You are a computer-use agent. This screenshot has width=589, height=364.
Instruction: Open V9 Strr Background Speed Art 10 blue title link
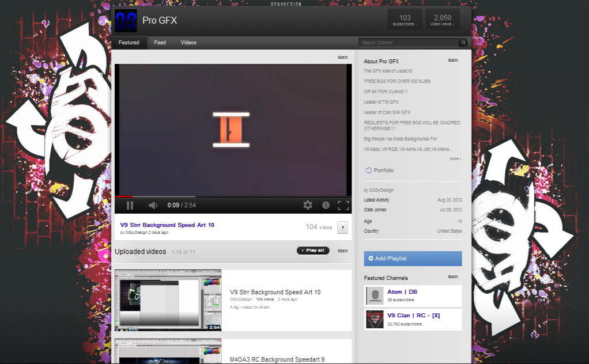coord(167,225)
